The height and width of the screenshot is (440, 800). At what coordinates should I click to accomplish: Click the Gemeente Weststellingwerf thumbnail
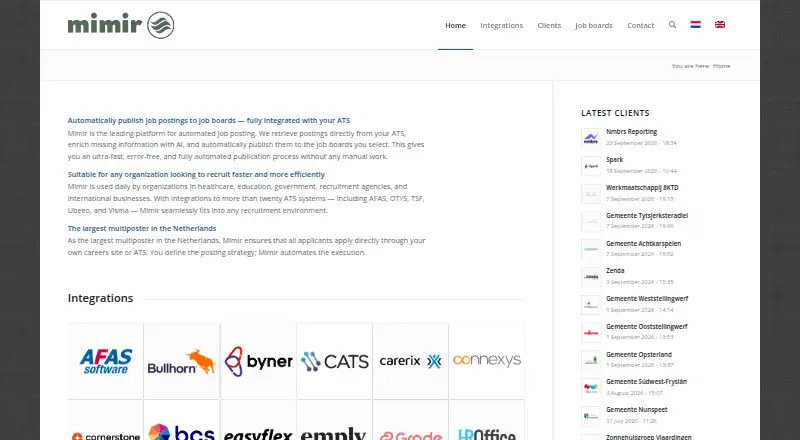click(591, 305)
